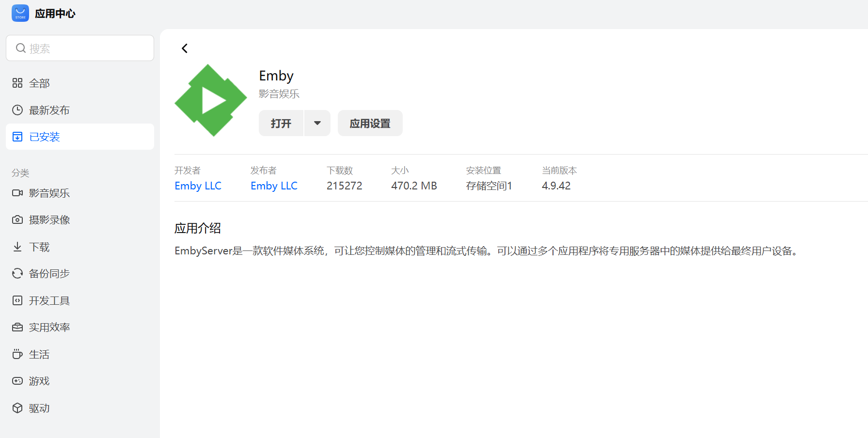Choose the 生活 category

[x=80, y=354]
